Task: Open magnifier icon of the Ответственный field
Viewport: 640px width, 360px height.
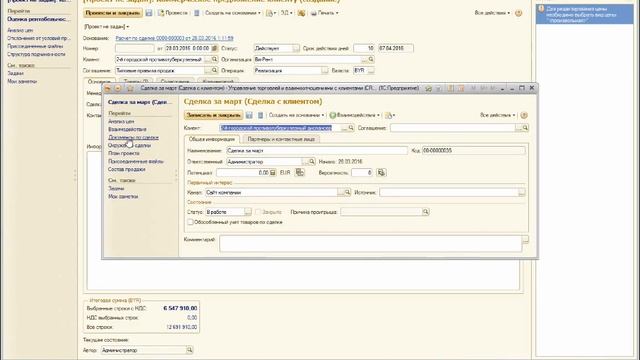Action: [x=312, y=162]
